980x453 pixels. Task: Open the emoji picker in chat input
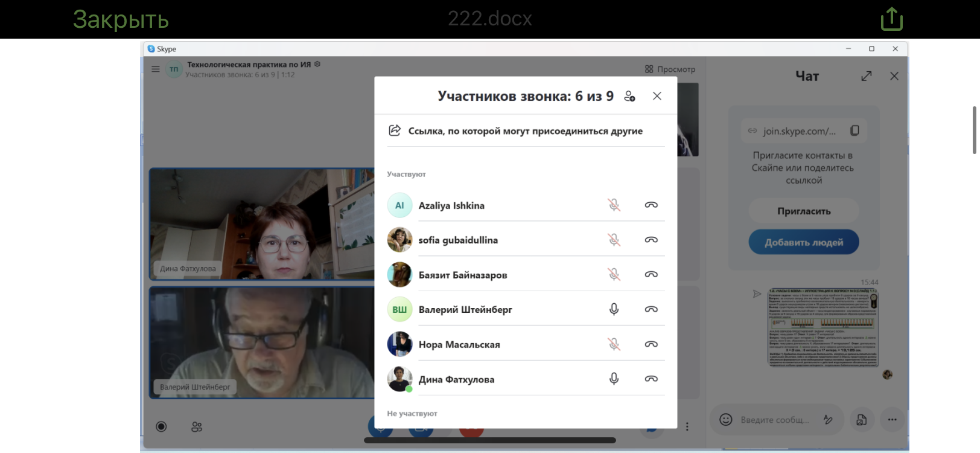726,420
